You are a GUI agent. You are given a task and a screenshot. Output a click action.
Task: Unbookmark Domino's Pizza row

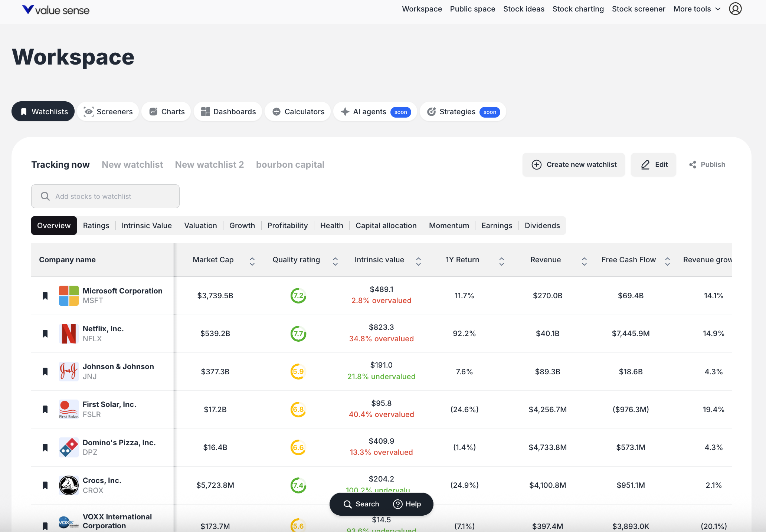click(x=45, y=447)
